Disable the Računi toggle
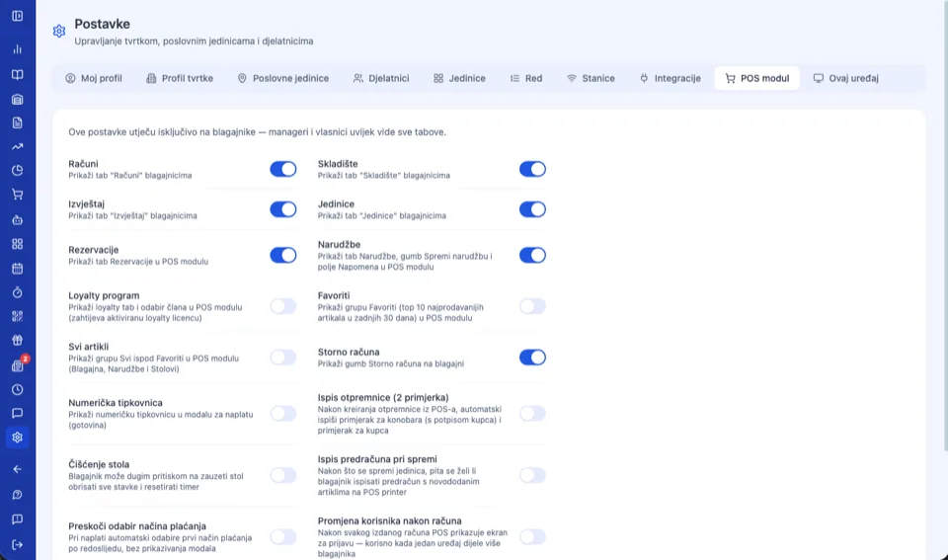Viewport: 948px width, 560px height. point(283,169)
